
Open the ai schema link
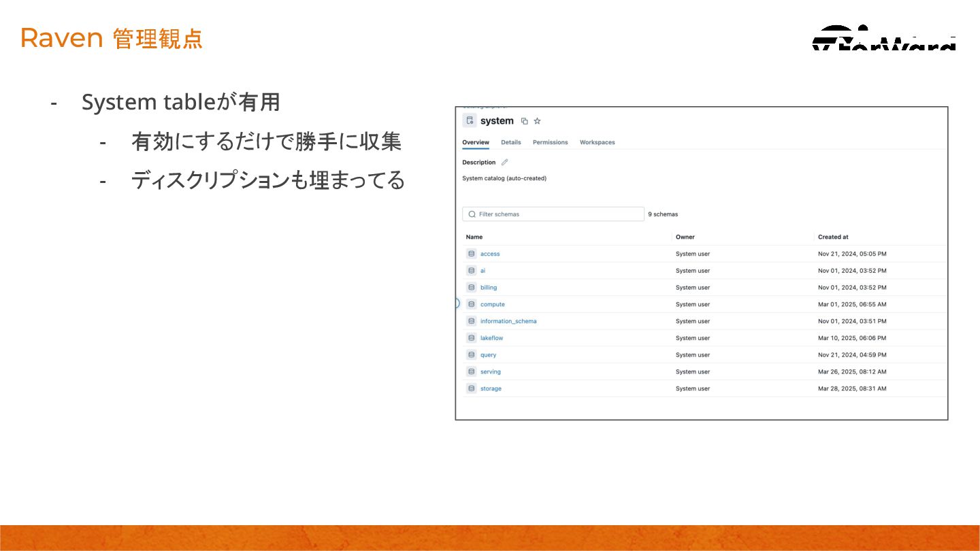point(483,271)
